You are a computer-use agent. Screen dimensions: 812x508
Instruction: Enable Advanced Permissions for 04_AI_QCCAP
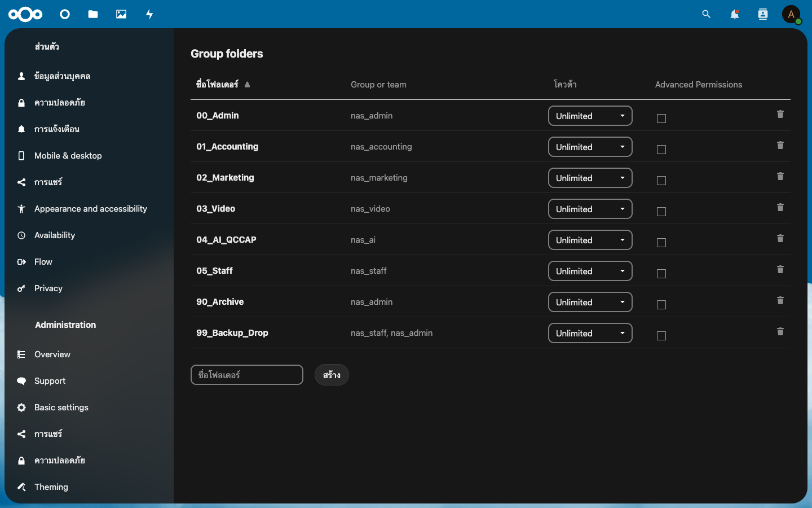point(661,243)
